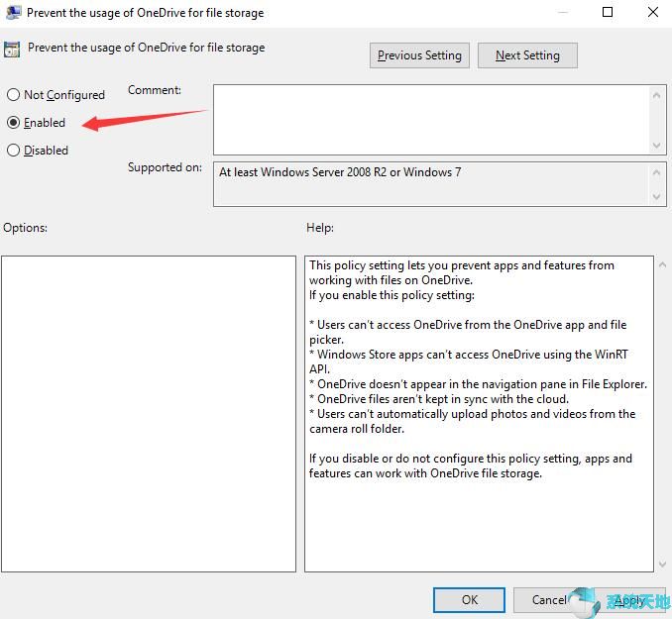The image size is (672, 619).
Task: Click the Comment box scroll down arrow
Action: 656,146
